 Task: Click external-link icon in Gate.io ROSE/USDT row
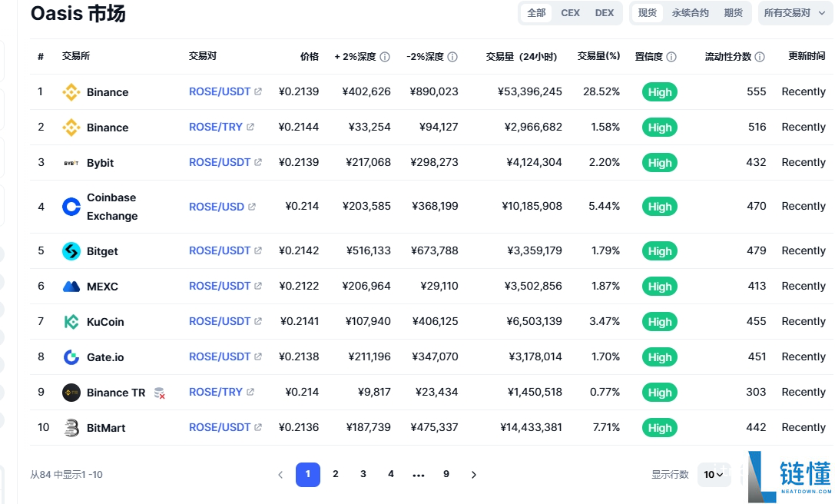[258, 356]
